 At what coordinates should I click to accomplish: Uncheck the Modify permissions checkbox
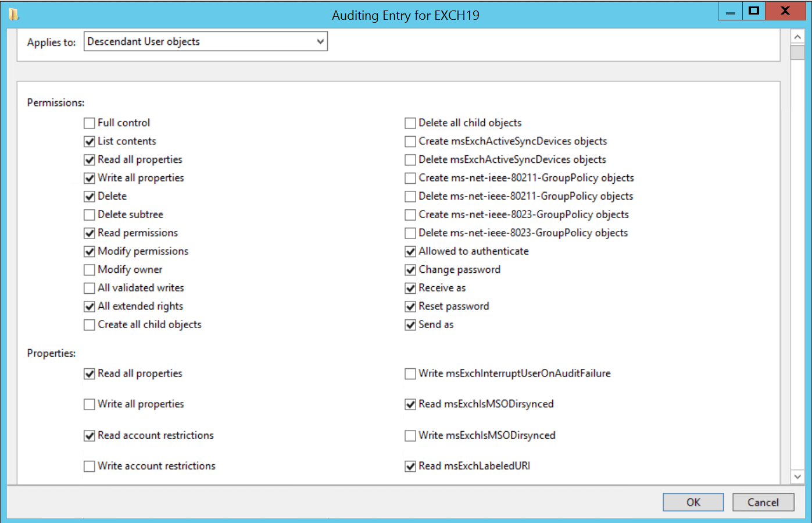(x=89, y=251)
